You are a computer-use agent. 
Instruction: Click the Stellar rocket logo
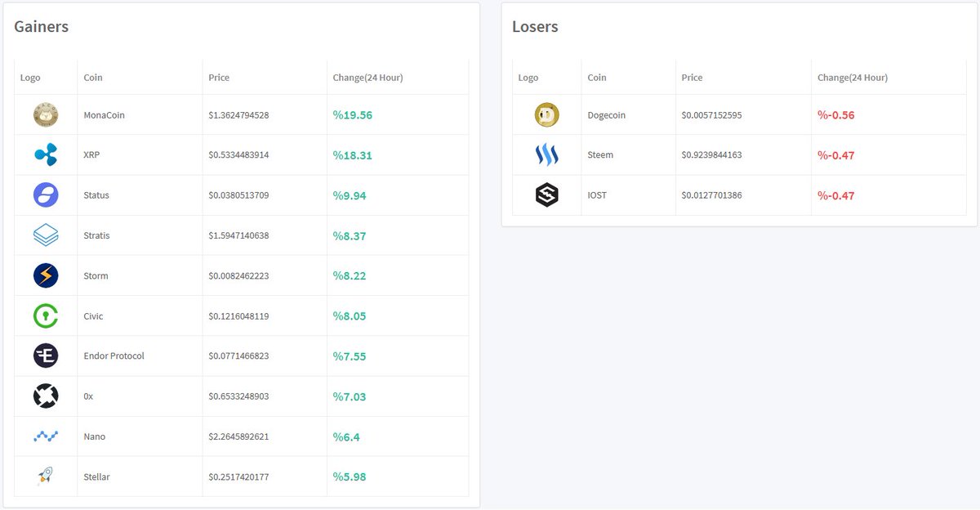tap(45, 476)
